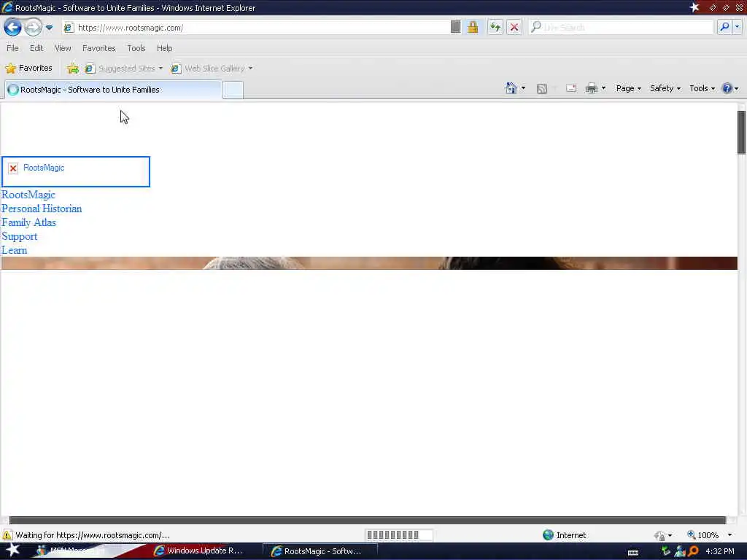Image resolution: width=747 pixels, height=560 pixels.
Task: Click the blue Help question mark icon
Action: [727, 88]
